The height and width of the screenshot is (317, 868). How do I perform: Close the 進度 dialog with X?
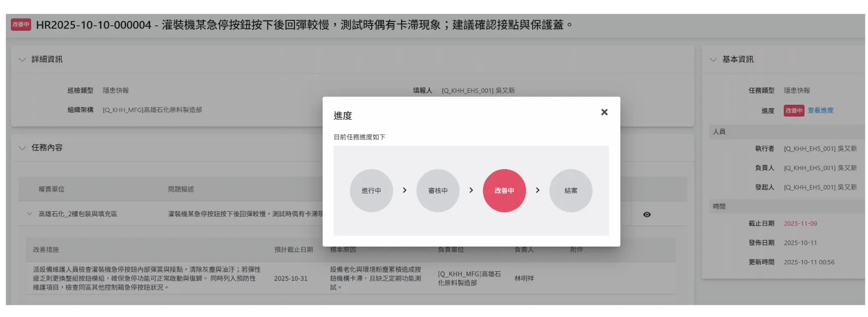point(604,112)
